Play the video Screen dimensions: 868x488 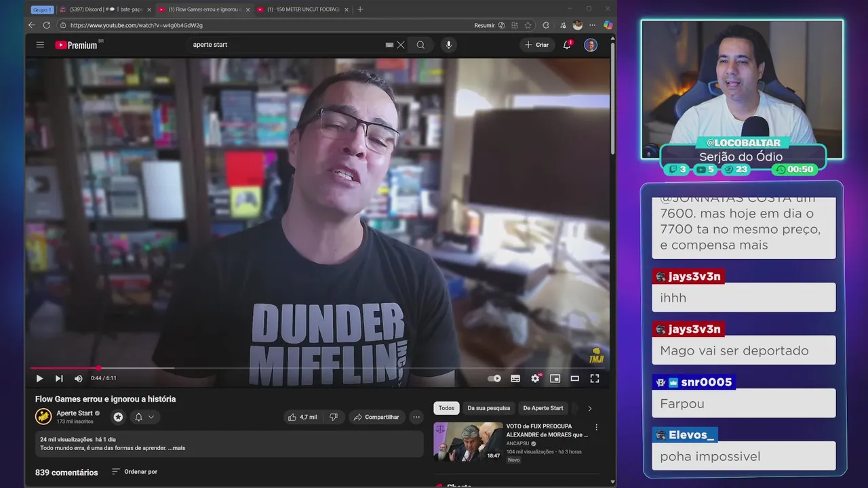point(39,378)
